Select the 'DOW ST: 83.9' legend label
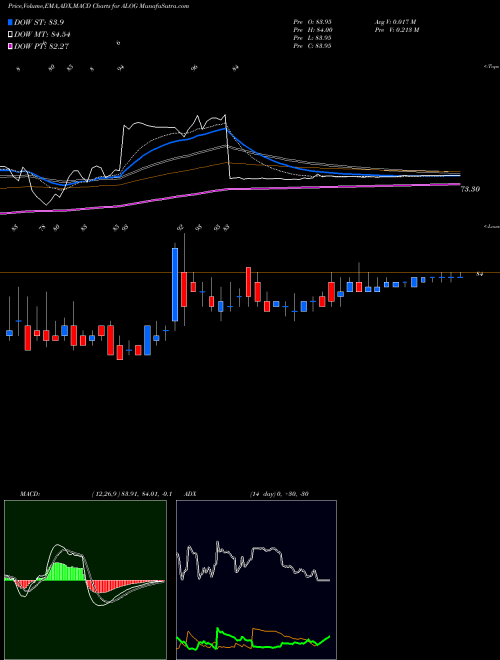 click(x=39, y=22)
